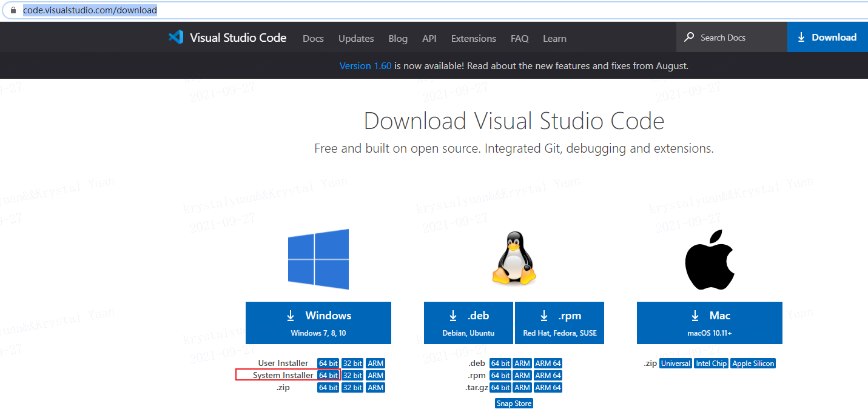Click the address bar URL code.visualstudio.com/download
The height and width of the screenshot is (412, 868).
90,10
